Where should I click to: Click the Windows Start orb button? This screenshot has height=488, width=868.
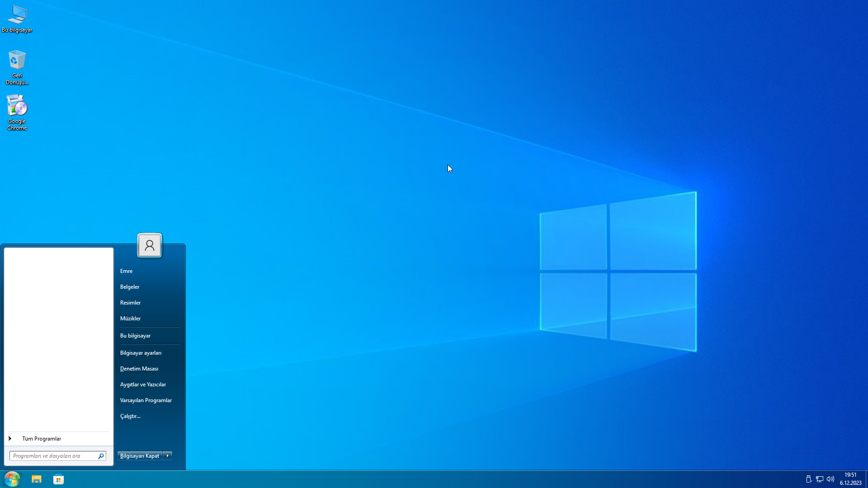(x=12, y=479)
